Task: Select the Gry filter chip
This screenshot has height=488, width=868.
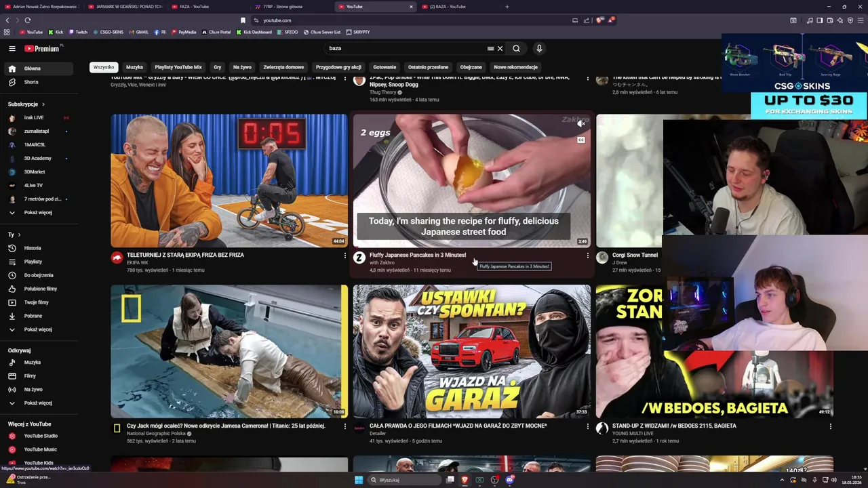Action: 217,67
